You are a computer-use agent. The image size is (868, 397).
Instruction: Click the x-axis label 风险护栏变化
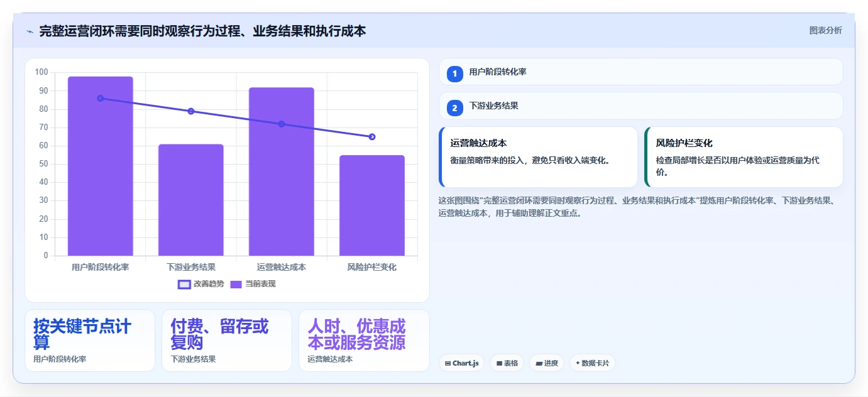pos(372,267)
